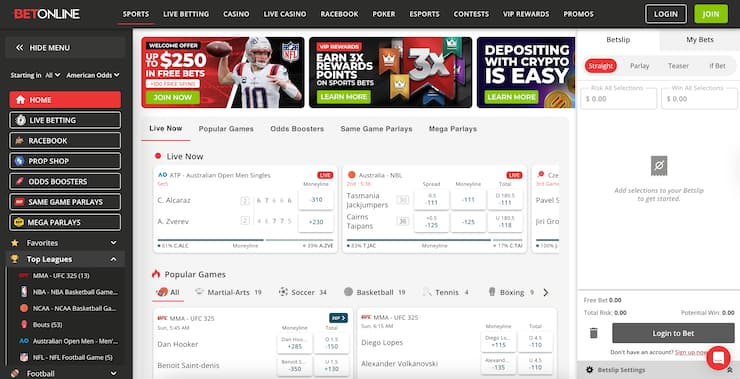This screenshot has width=740, height=379.
Task: Click the Odds Boosters rocket icon
Action: pos(19,181)
